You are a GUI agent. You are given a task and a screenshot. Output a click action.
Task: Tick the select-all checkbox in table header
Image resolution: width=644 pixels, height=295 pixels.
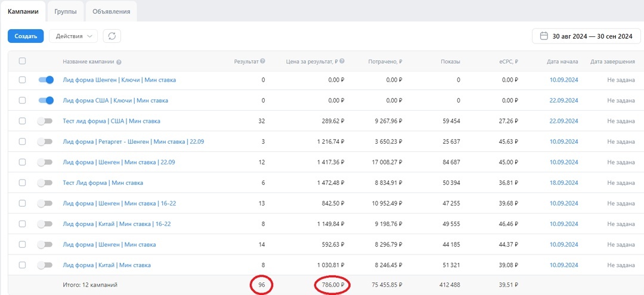coord(22,61)
